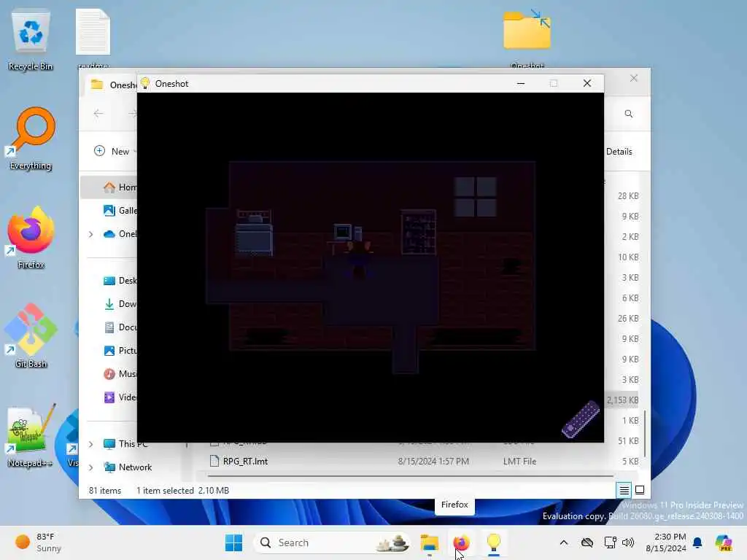
Task: Click the back arrow in File Explorer
Action: 98,113
